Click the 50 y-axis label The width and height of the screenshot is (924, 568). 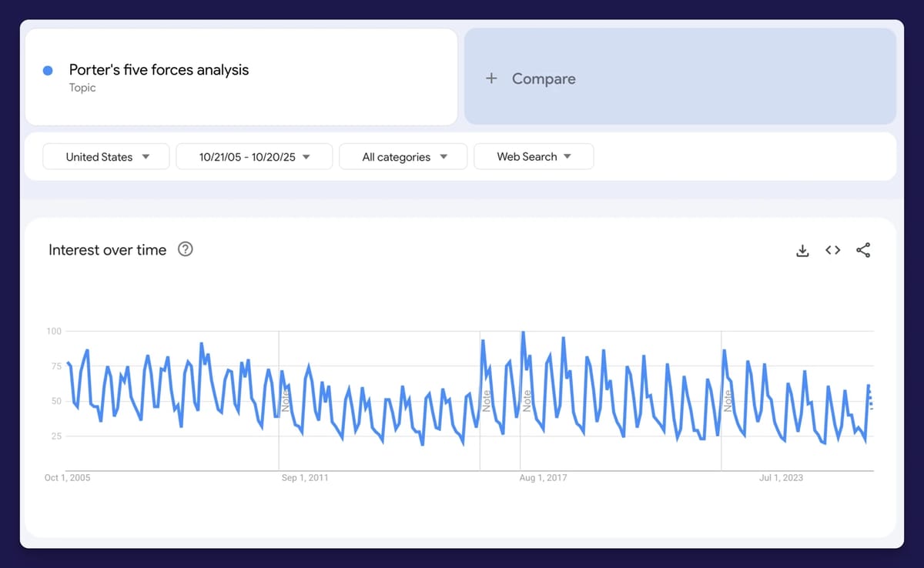pyautogui.click(x=56, y=401)
